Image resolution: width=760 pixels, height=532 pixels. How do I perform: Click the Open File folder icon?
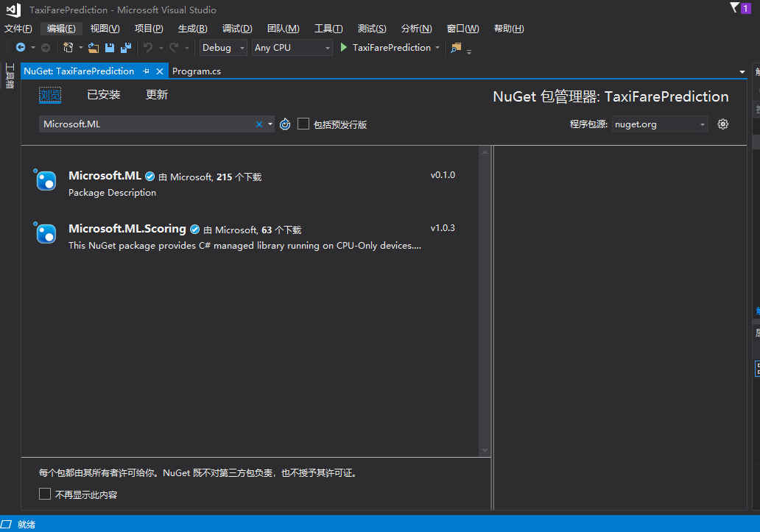pos(94,48)
